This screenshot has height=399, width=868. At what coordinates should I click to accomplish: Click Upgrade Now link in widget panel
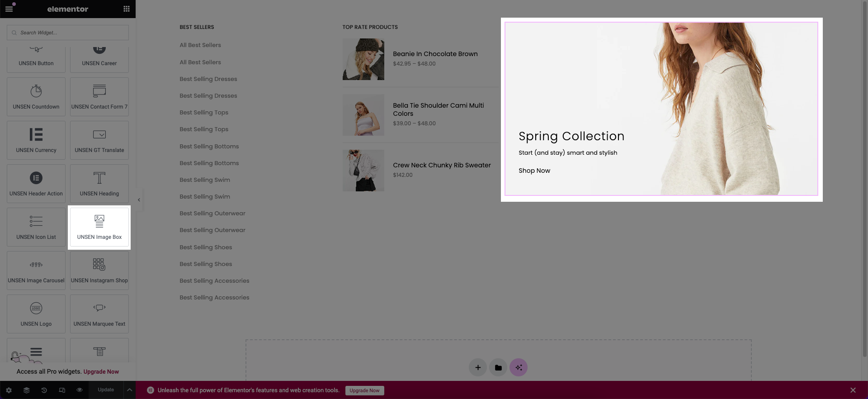click(x=101, y=371)
